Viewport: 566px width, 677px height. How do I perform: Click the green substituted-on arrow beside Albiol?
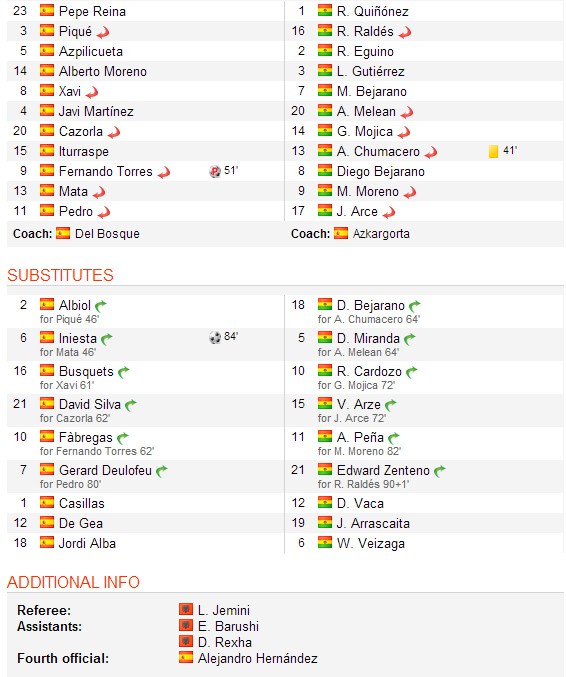point(101,306)
